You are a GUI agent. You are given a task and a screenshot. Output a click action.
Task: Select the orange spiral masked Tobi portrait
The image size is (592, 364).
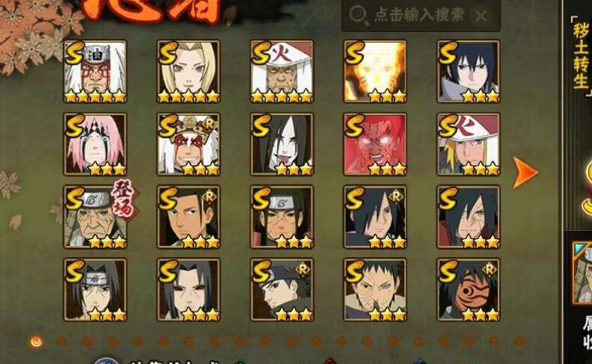click(x=469, y=290)
